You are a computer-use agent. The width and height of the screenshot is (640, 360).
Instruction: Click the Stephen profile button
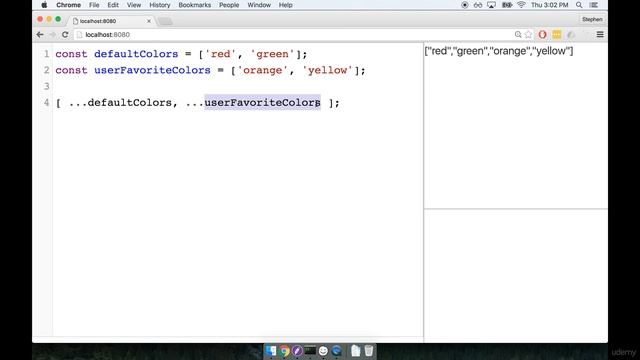[x=592, y=19]
